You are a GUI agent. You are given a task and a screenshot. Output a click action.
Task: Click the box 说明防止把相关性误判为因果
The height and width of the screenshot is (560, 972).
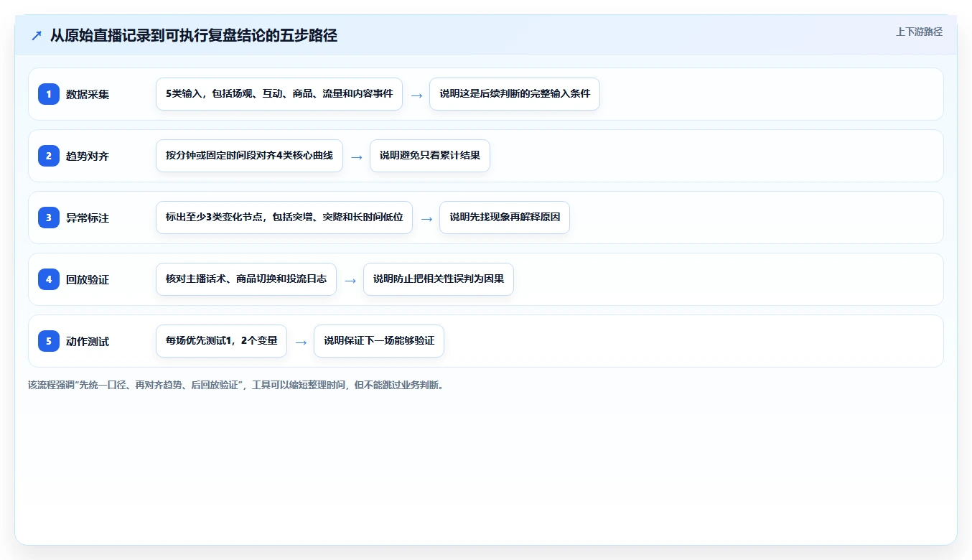point(439,279)
